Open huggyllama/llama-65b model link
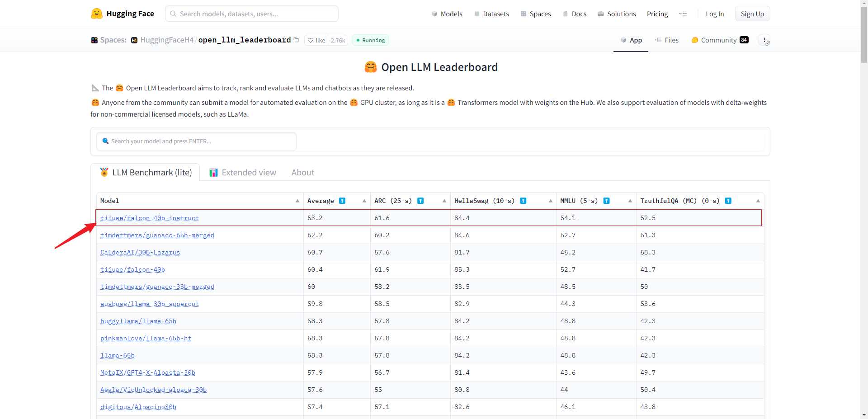Screen dimensions: 868x419 [138, 321]
